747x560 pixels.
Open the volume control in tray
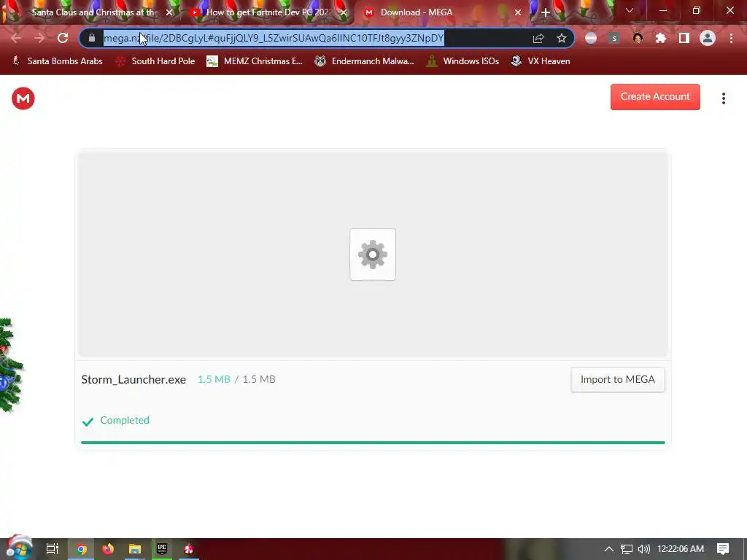(643, 549)
